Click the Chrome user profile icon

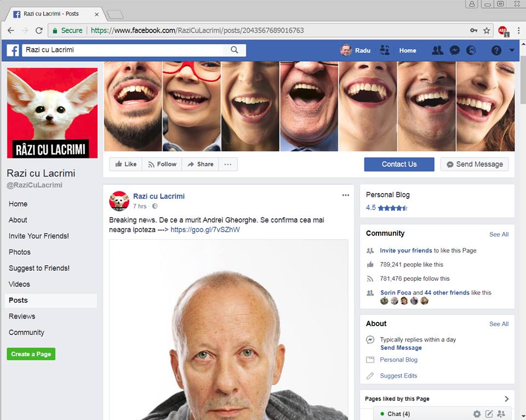click(472, 4)
